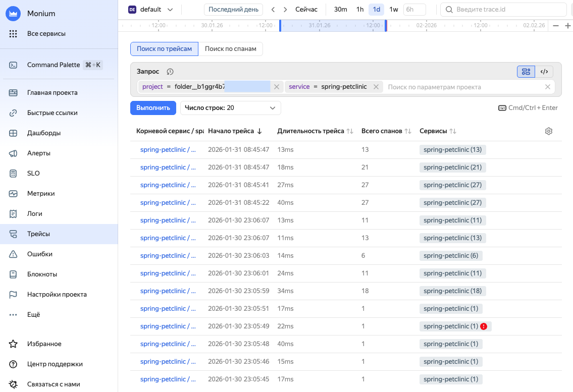Switch query to code editor mode
This screenshot has height=392, width=573.
[544, 72]
